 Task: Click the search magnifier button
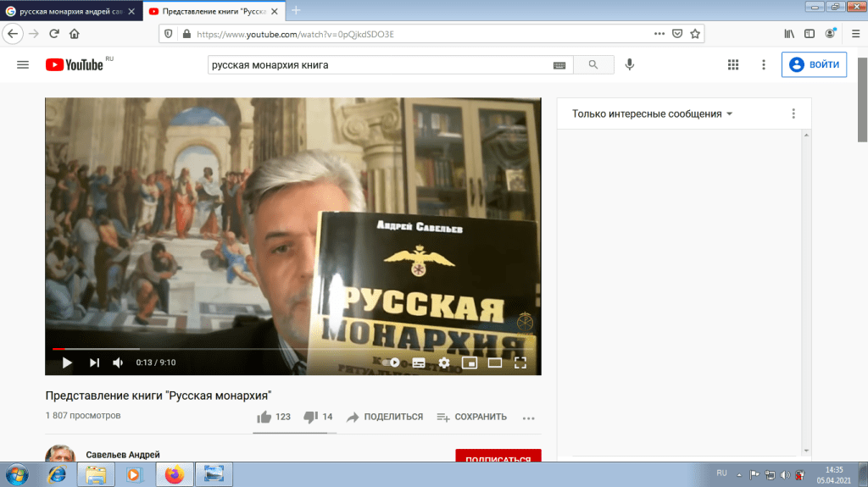[593, 65]
